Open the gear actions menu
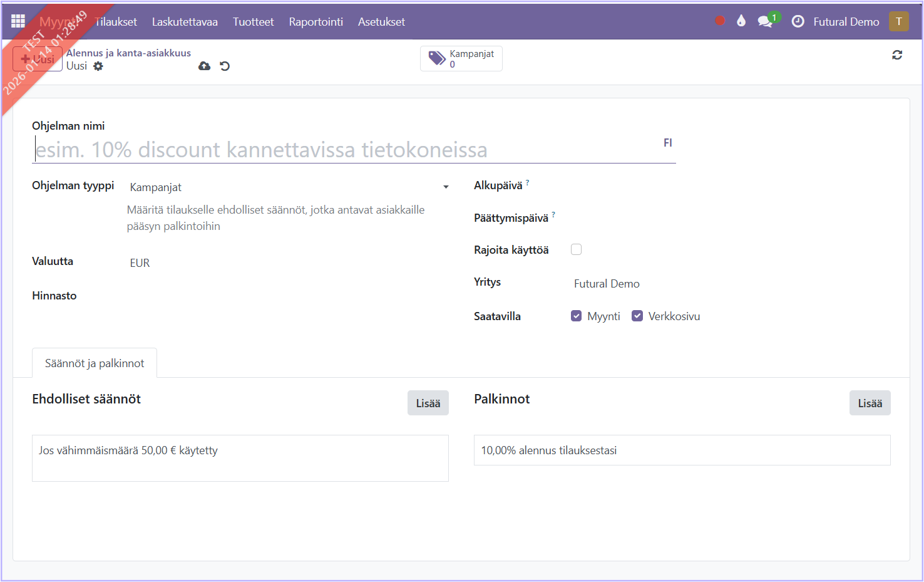 coord(98,66)
